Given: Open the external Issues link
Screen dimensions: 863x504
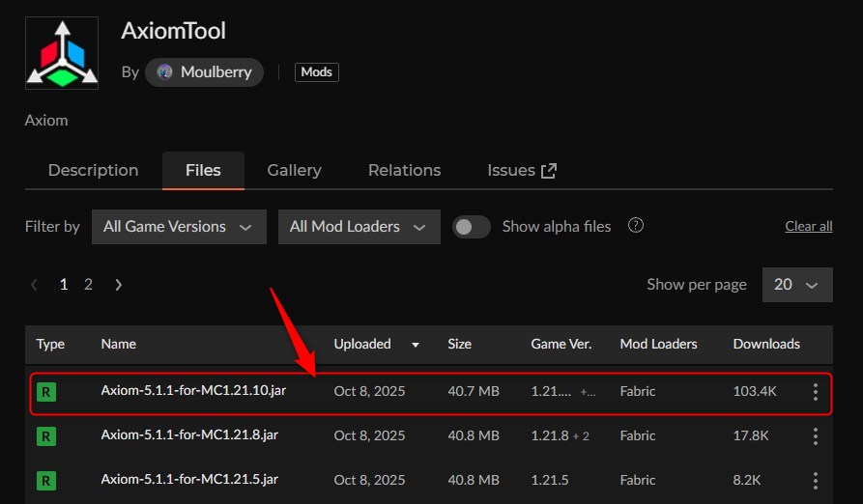Looking at the screenshot, I should [x=522, y=170].
